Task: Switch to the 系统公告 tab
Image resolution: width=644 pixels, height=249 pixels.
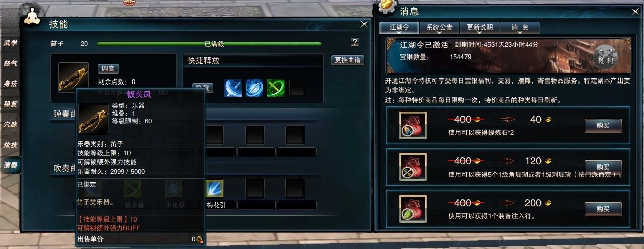Action: click(439, 27)
